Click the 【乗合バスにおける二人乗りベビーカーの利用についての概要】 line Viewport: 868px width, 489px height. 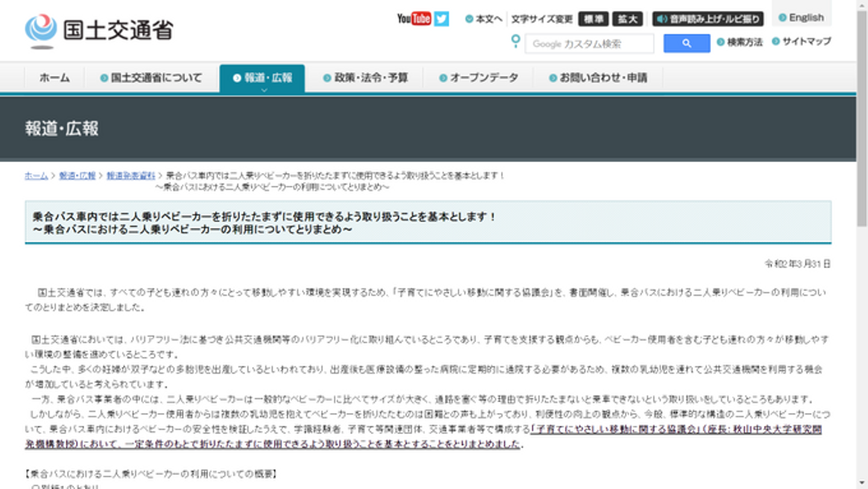[151, 474]
